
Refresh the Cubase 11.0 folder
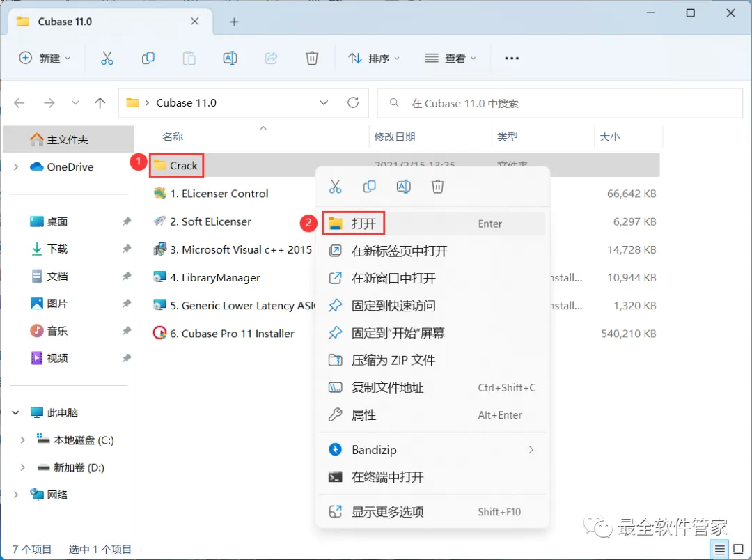click(353, 102)
